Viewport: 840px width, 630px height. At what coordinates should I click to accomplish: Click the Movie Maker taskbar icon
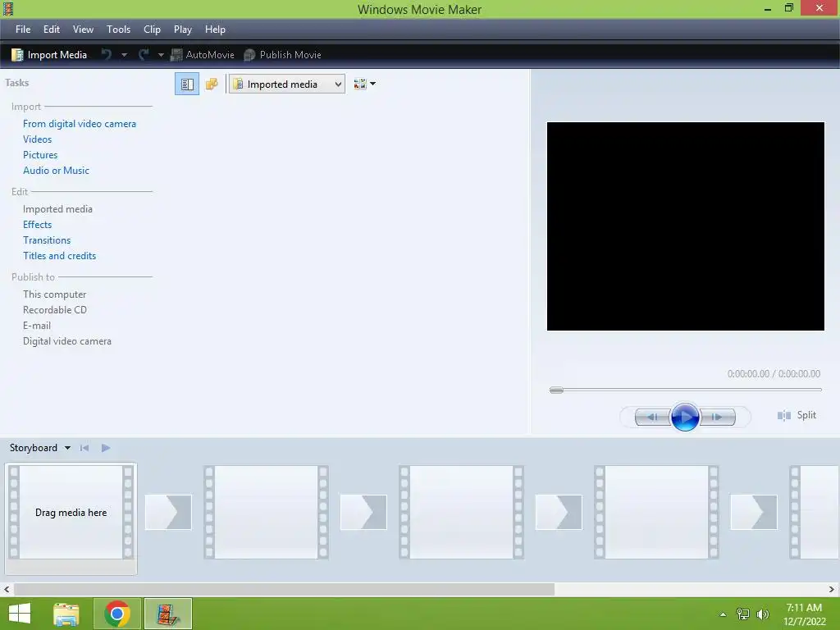tap(167, 614)
